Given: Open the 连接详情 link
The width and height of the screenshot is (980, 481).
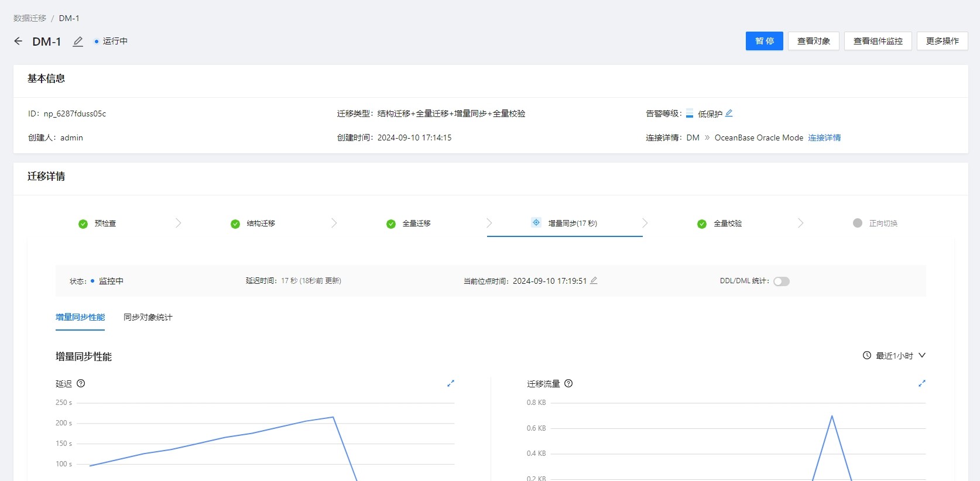Looking at the screenshot, I should point(824,138).
